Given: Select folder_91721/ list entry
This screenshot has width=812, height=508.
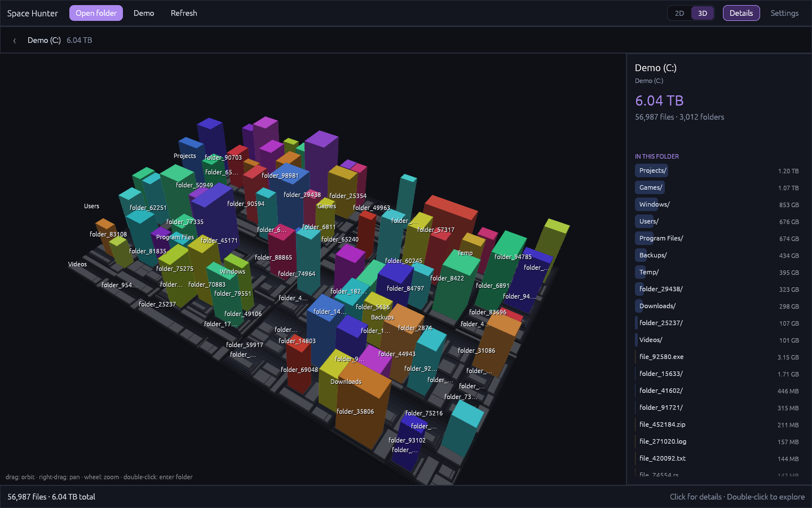Looking at the screenshot, I should (x=717, y=408).
